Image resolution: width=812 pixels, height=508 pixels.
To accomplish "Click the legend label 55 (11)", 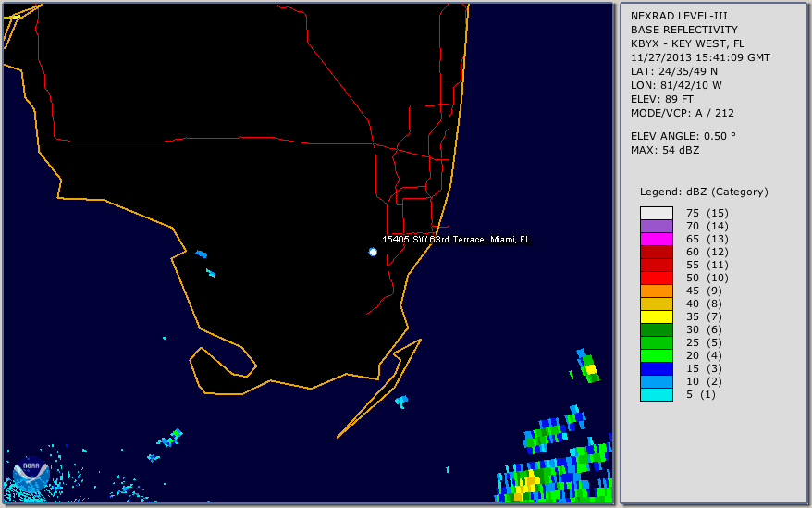I will [x=707, y=265].
